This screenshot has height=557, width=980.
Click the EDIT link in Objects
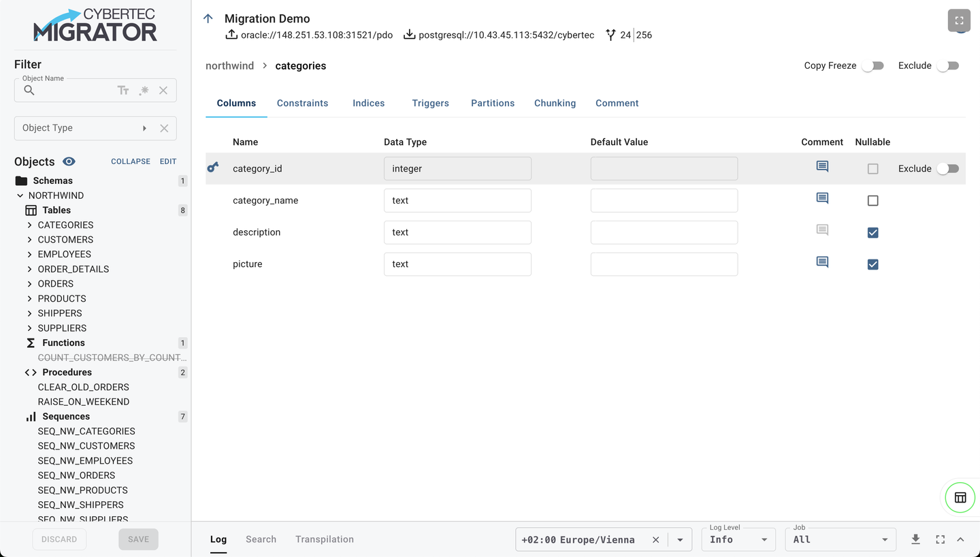click(x=168, y=161)
